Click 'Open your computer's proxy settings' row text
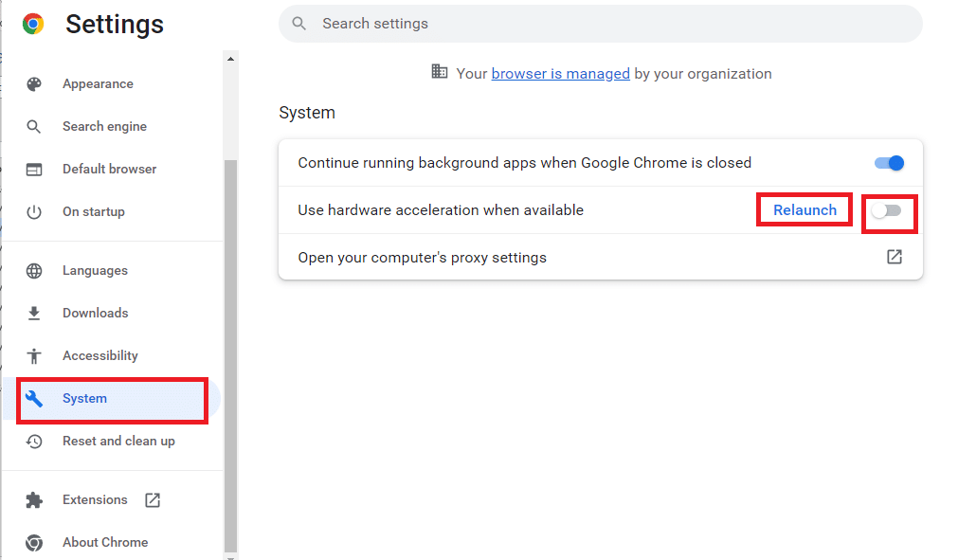 coord(423,258)
